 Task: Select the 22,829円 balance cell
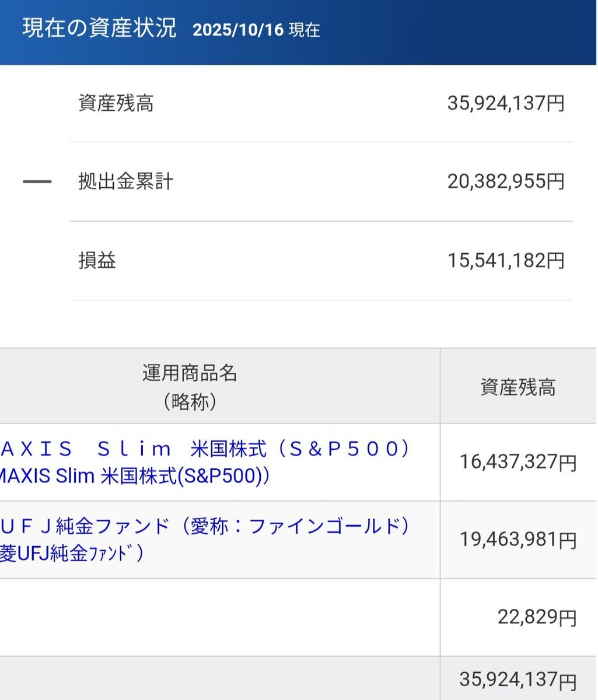(537, 617)
